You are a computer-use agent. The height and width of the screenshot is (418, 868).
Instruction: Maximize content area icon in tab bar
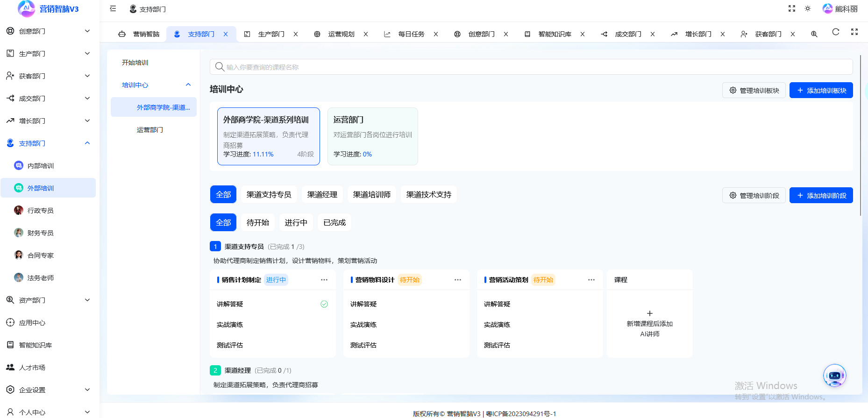point(854,32)
